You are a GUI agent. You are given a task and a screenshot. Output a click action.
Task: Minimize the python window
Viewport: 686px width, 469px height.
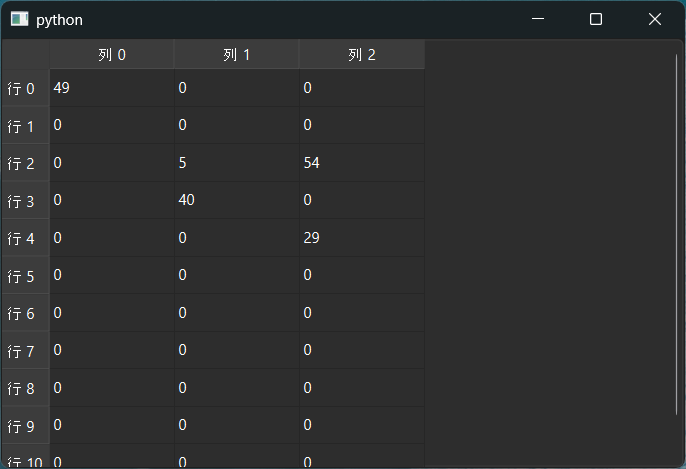(x=538, y=19)
